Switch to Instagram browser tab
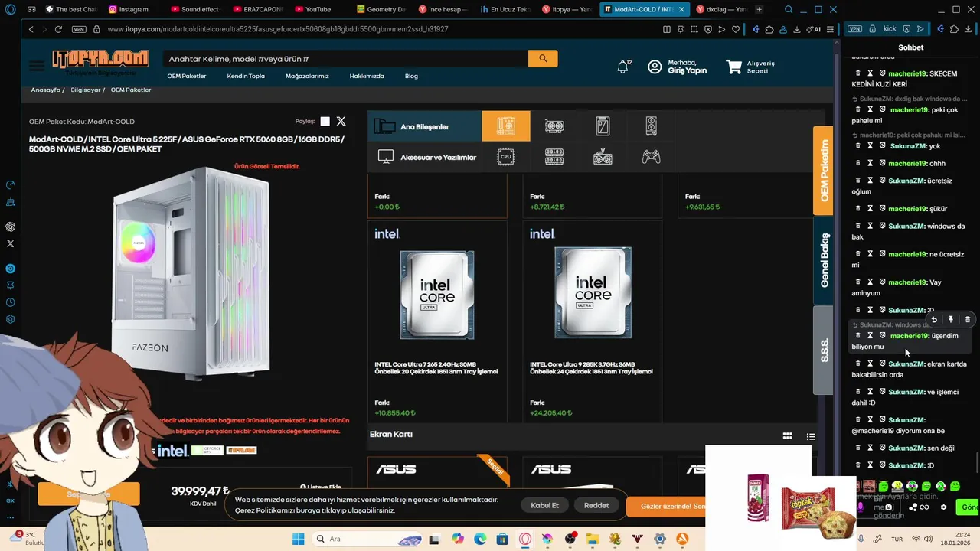 [129, 9]
